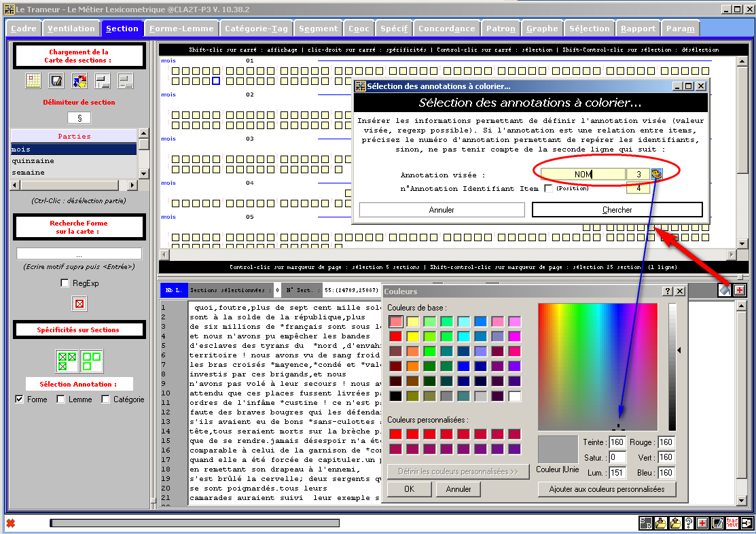Click the question mark help icon
The height and width of the screenshot is (534, 756).
(689, 523)
